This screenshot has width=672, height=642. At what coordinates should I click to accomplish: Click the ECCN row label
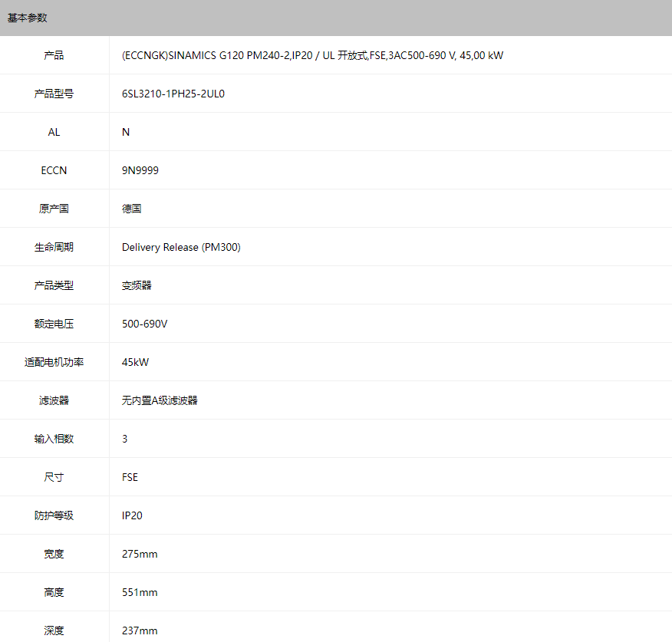pyautogui.click(x=54, y=170)
